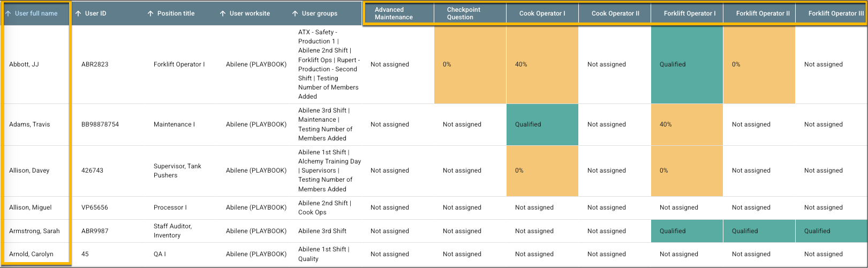Screen dimensions: 868x268
Task: Click the User ID sort arrow icon
Action: (x=79, y=13)
